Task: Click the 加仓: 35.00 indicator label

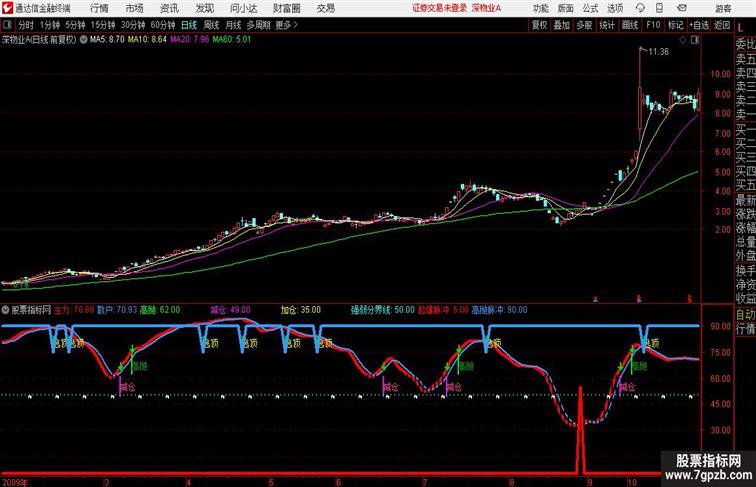Action: coord(301,310)
